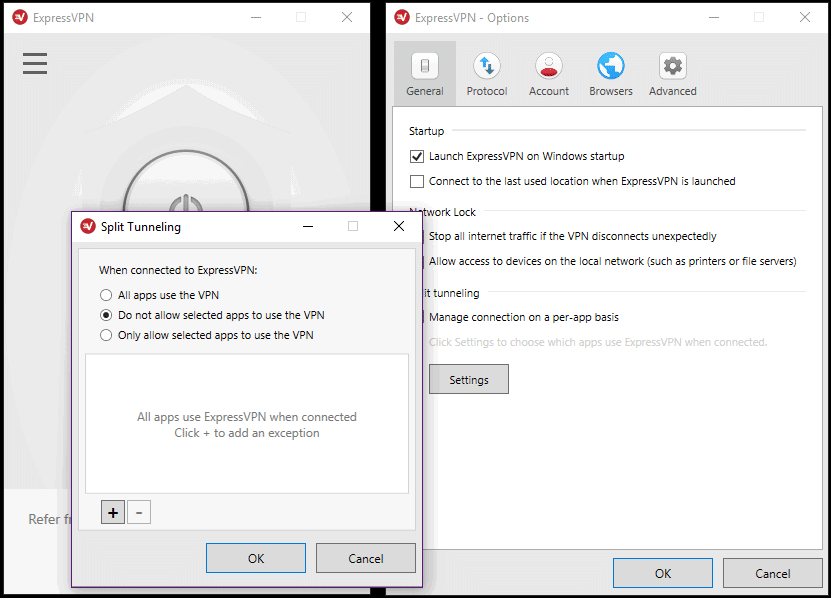Switch to the Protocol tab
Image resolution: width=831 pixels, height=598 pixels.
pyautogui.click(x=487, y=74)
